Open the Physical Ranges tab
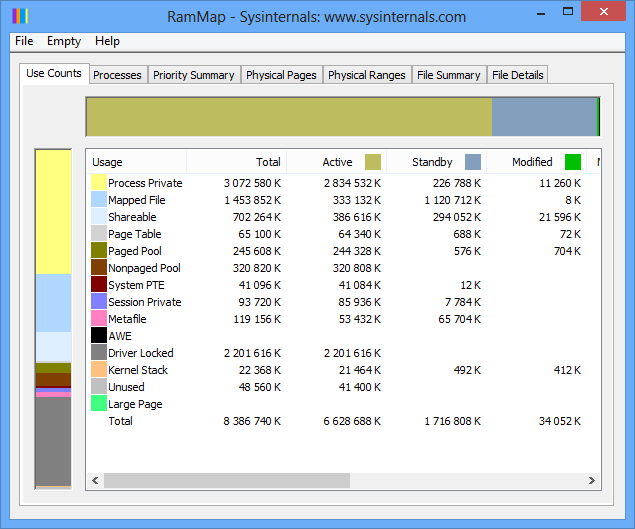 [x=367, y=75]
